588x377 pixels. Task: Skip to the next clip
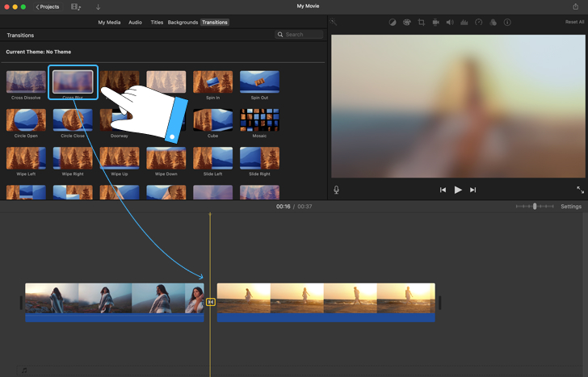pyautogui.click(x=472, y=190)
